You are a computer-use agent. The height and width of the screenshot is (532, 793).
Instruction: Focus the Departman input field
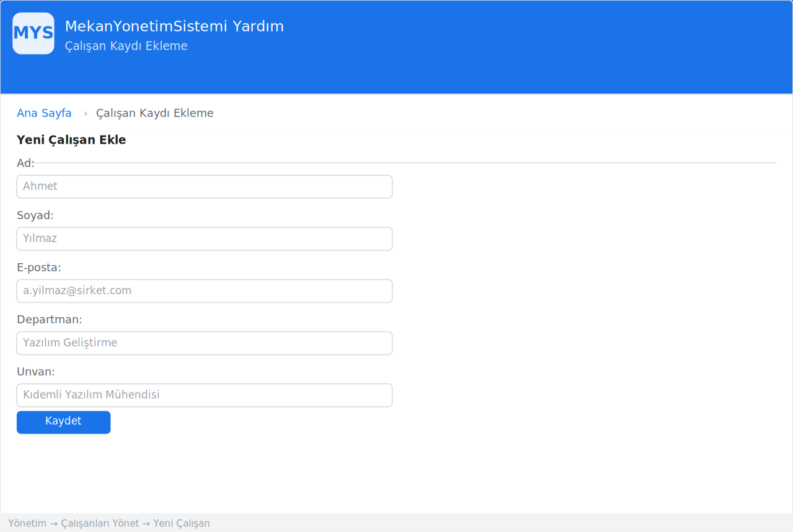click(204, 342)
